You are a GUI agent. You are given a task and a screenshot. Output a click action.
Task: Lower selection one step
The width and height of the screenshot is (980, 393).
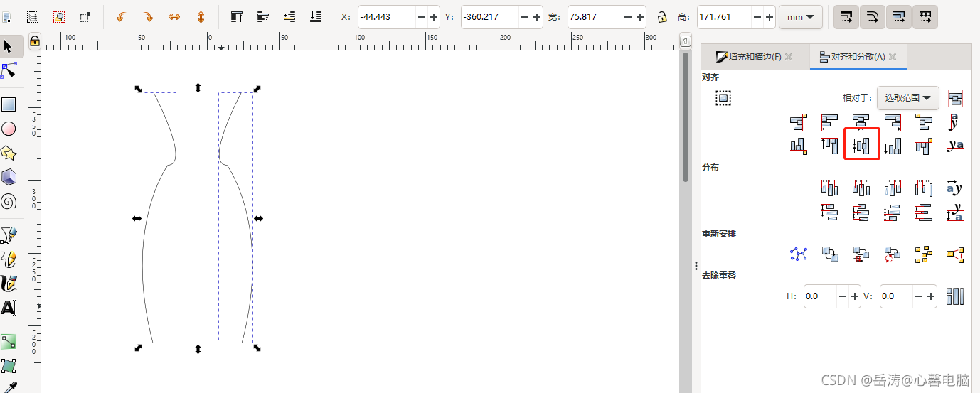coord(290,16)
